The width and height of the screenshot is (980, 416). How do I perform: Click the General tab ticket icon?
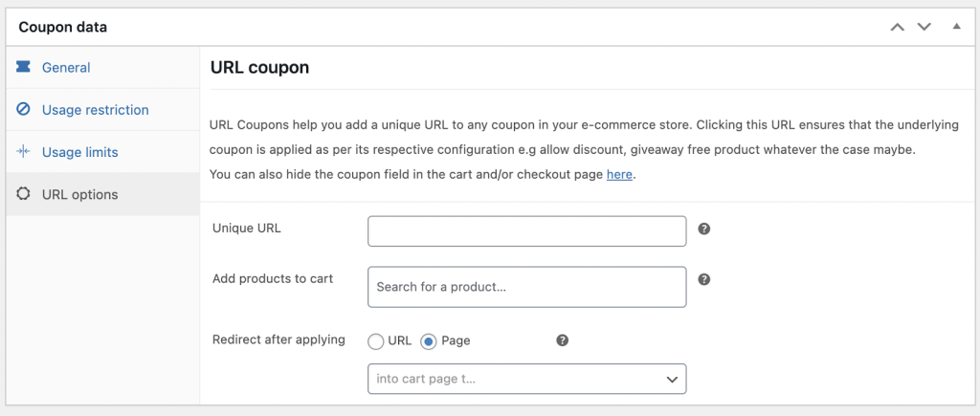23,67
